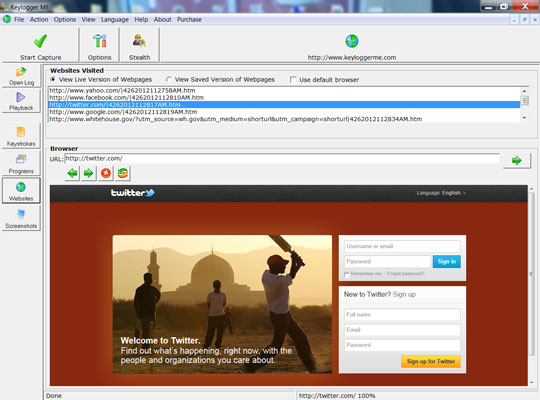
Task: Click the Forgot password link
Action: click(405, 274)
